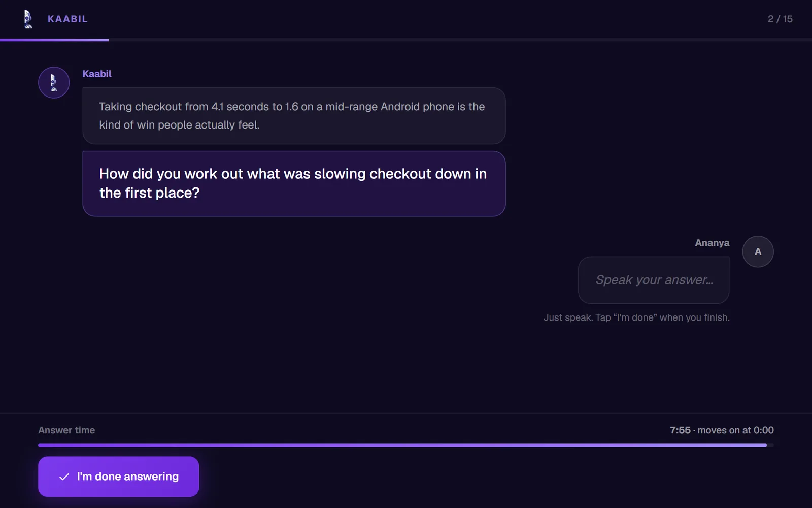
Task: Click the message about 4.1 seconds checkout
Action: [x=294, y=116]
